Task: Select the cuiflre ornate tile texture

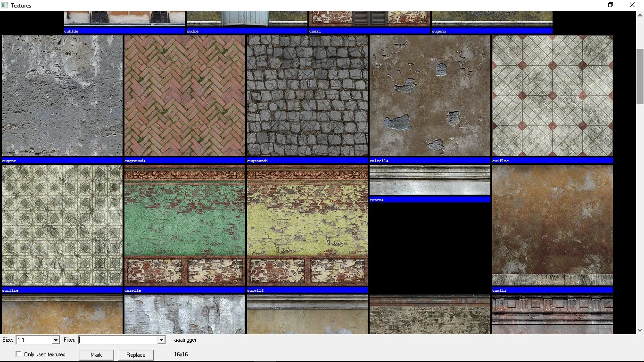Action: point(62,225)
